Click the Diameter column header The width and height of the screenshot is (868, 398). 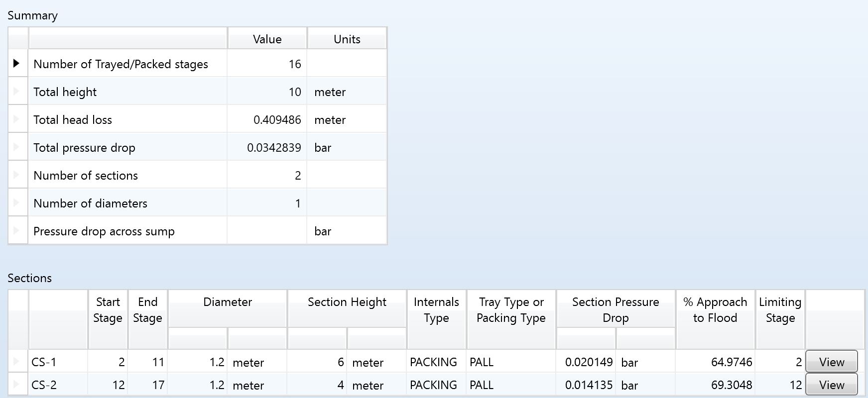(228, 302)
